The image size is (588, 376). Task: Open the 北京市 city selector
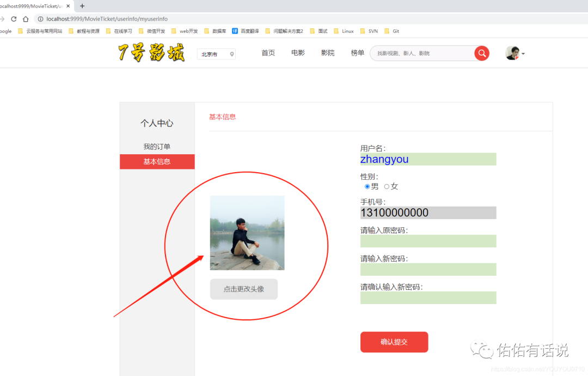216,54
